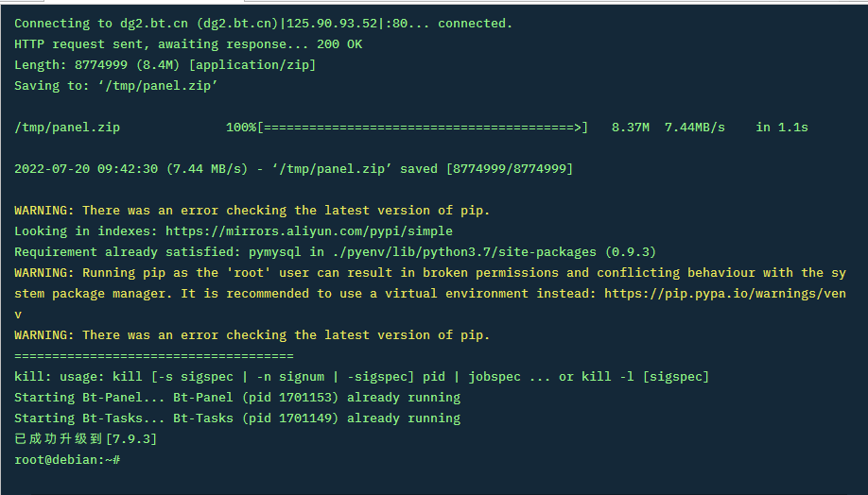
Task: Click the '/tmp/panel.zip' Saving to path
Action: tap(158, 86)
